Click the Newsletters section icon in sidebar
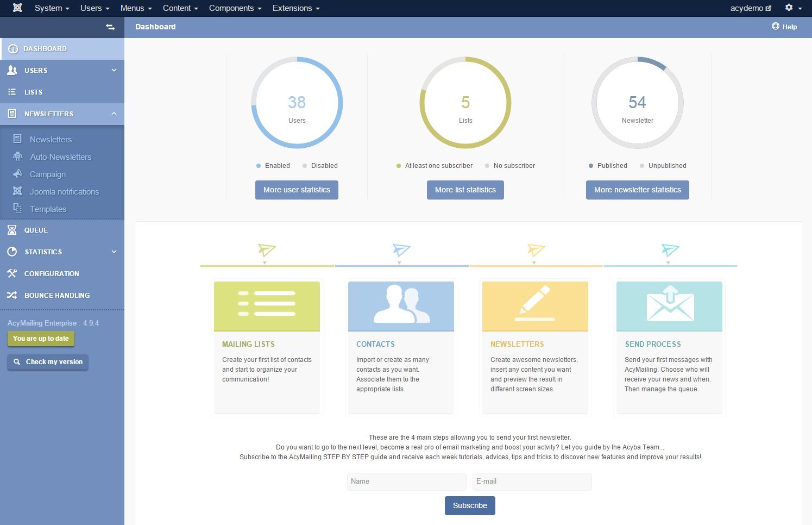The height and width of the screenshot is (525, 812). pyautogui.click(x=12, y=114)
